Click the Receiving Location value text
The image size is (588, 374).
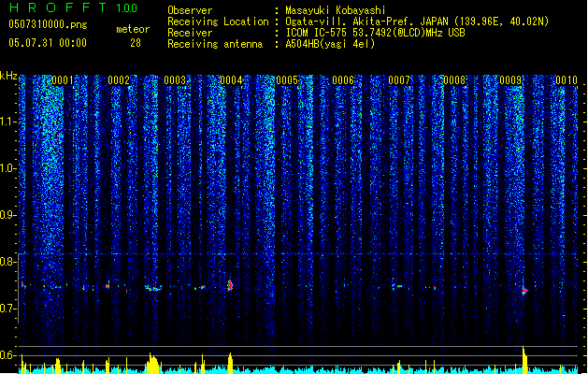pos(417,22)
